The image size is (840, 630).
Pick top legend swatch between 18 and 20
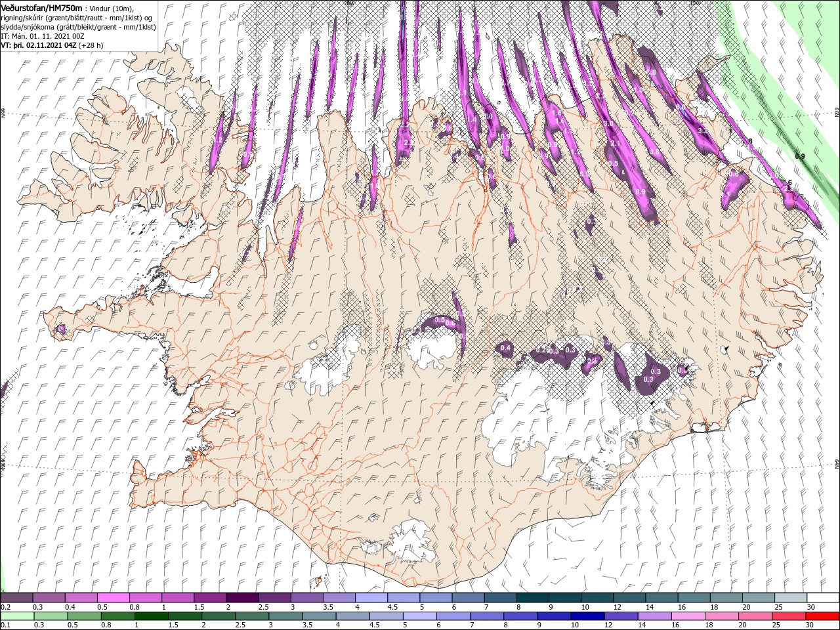click(726, 597)
